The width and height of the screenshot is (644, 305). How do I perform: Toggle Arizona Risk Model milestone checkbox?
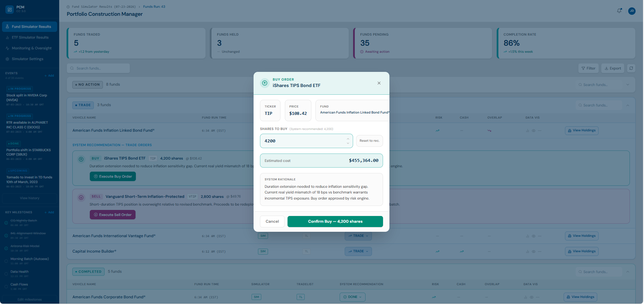[6, 249]
